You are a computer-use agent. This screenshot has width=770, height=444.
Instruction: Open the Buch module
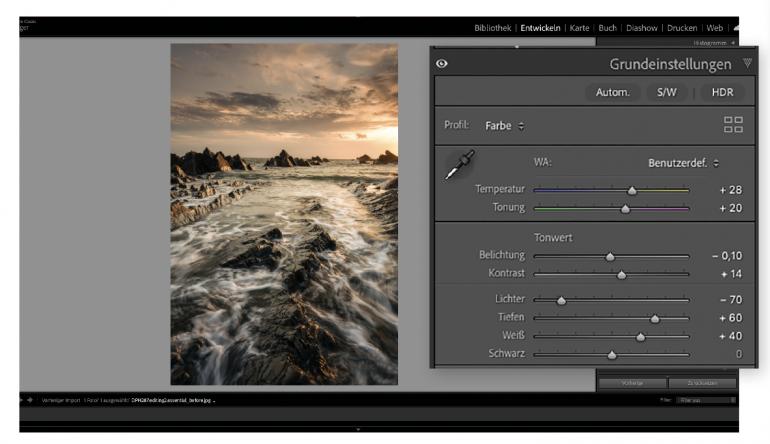point(607,28)
